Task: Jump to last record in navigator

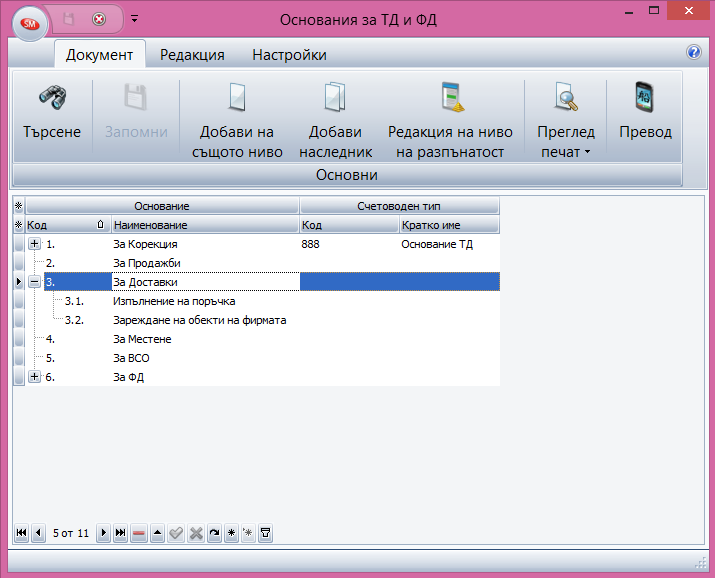Action: click(x=120, y=533)
